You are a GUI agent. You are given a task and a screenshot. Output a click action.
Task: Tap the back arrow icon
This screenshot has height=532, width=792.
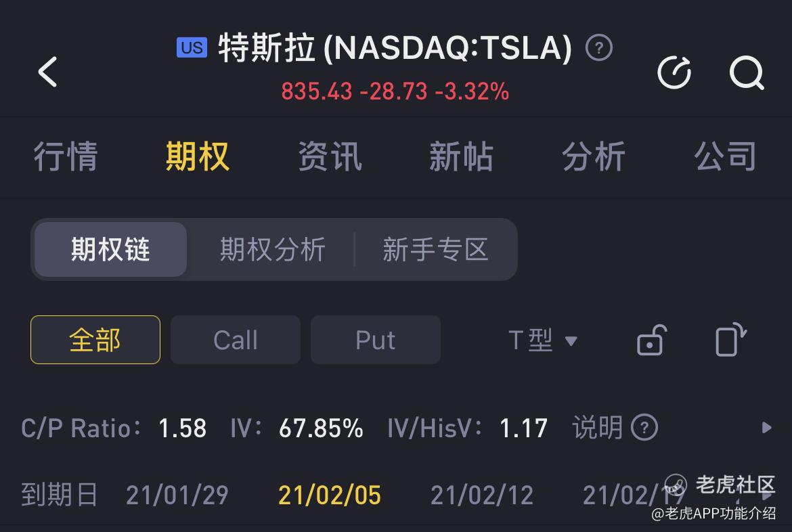coord(48,72)
